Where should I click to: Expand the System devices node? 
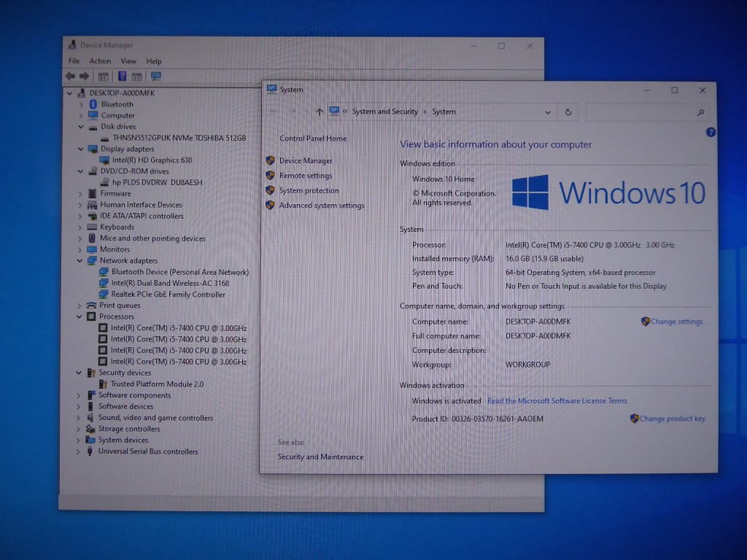pyautogui.click(x=78, y=440)
